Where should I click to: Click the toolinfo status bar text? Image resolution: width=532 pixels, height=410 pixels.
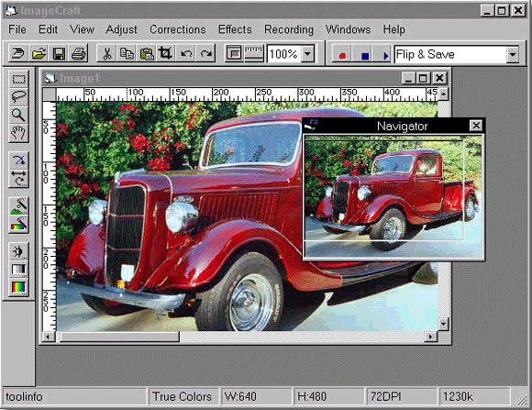pyautogui.click(x=24, y=396)
